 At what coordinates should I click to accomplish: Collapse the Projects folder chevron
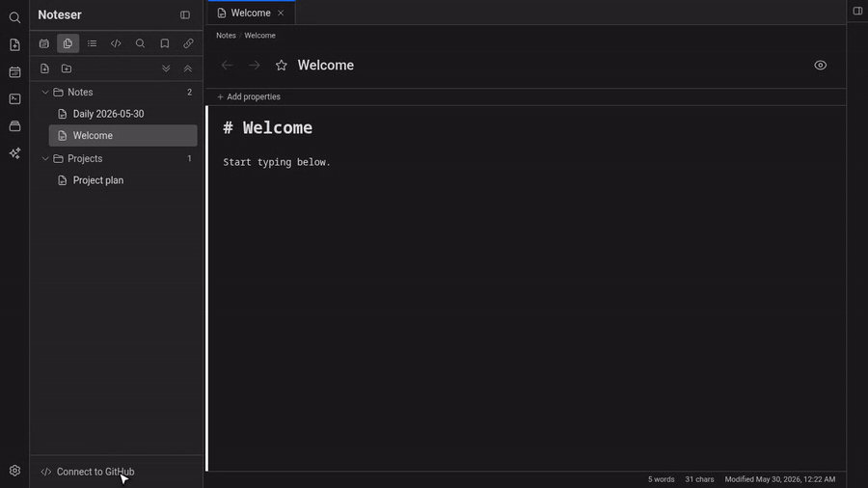[45, 159]
